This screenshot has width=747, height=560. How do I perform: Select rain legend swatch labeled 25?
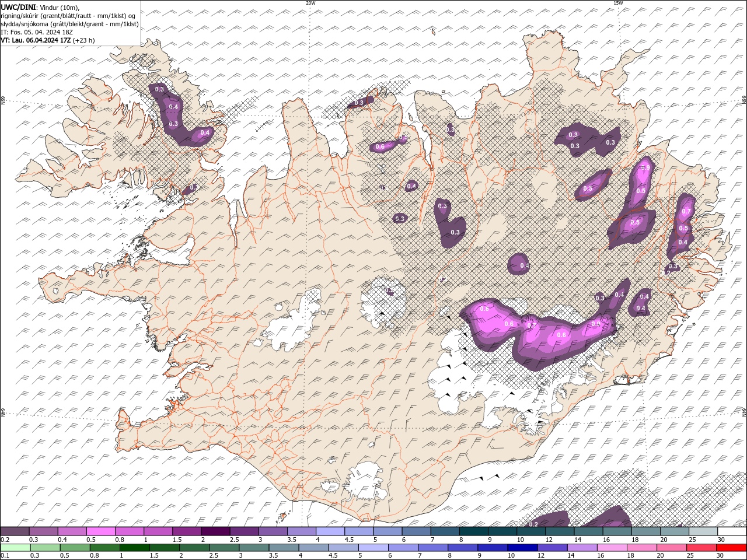coord(702,548)
